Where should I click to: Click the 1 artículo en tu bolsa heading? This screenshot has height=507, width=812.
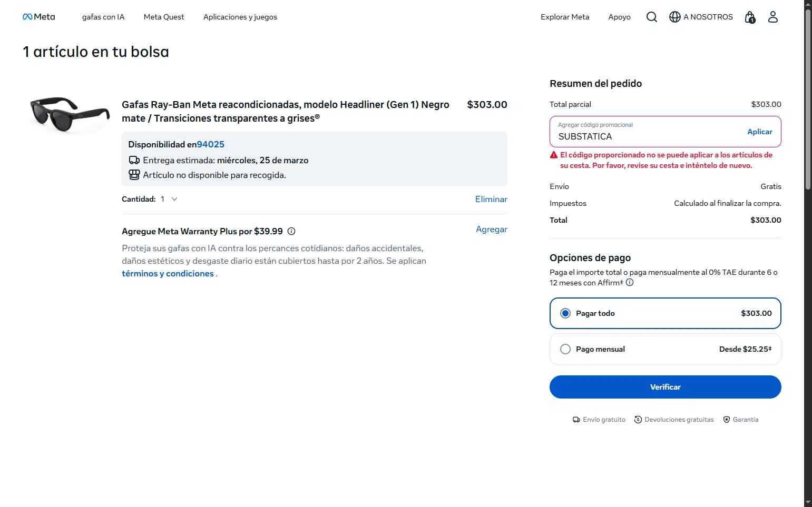[x=96, y=52]
